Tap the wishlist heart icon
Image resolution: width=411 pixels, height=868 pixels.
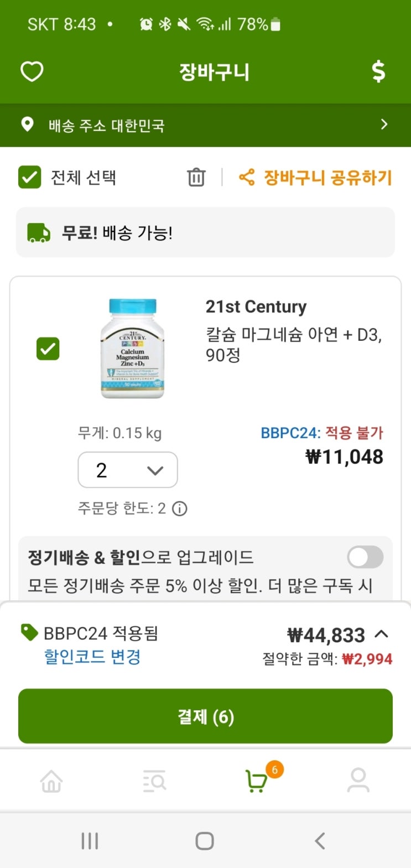click(32, 72)
